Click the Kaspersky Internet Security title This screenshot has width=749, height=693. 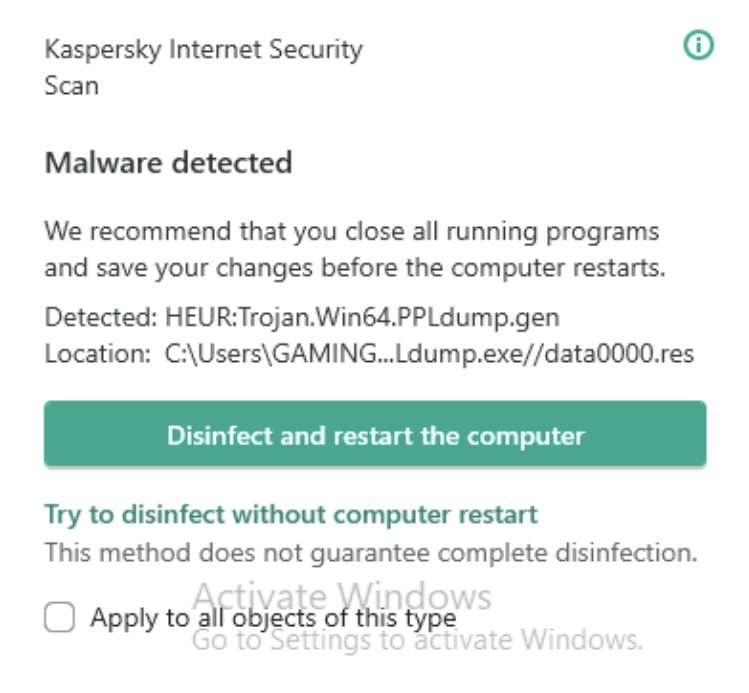coord(203,48)
